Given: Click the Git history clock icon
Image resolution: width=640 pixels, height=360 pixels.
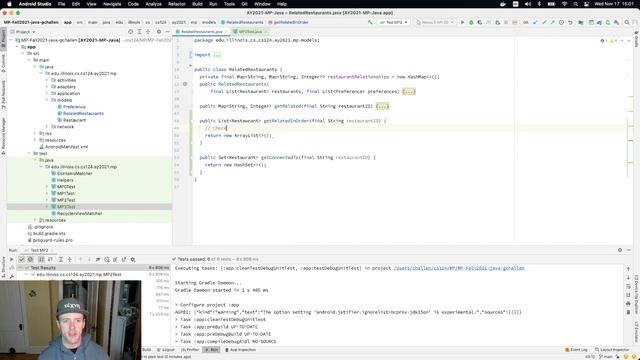Looking at the screenshot, I should [561, 22].
